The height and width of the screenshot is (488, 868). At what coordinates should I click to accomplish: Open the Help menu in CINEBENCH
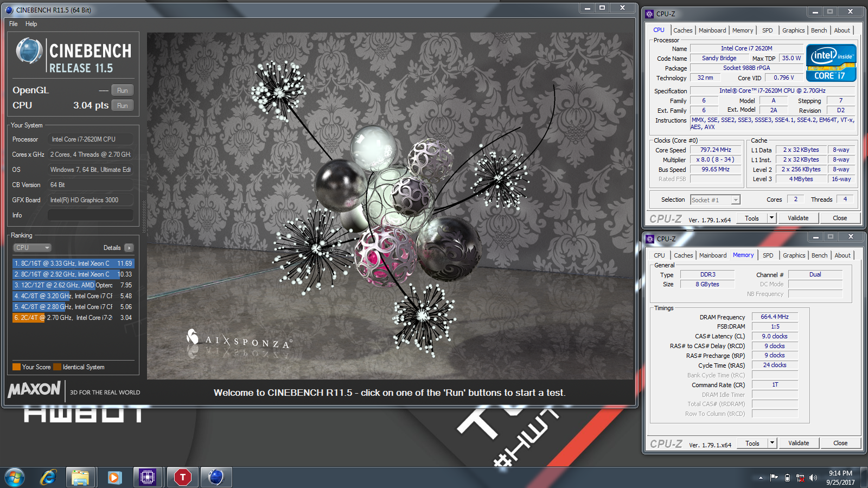tap(31, 24)
